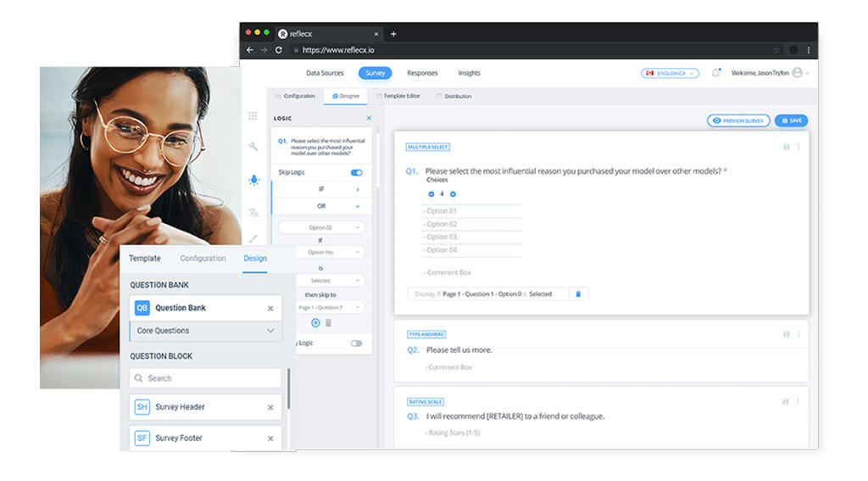Open the notifications bell
This screenshot has width=868, height=481.
pyautogui.click(x=715, y=73)
